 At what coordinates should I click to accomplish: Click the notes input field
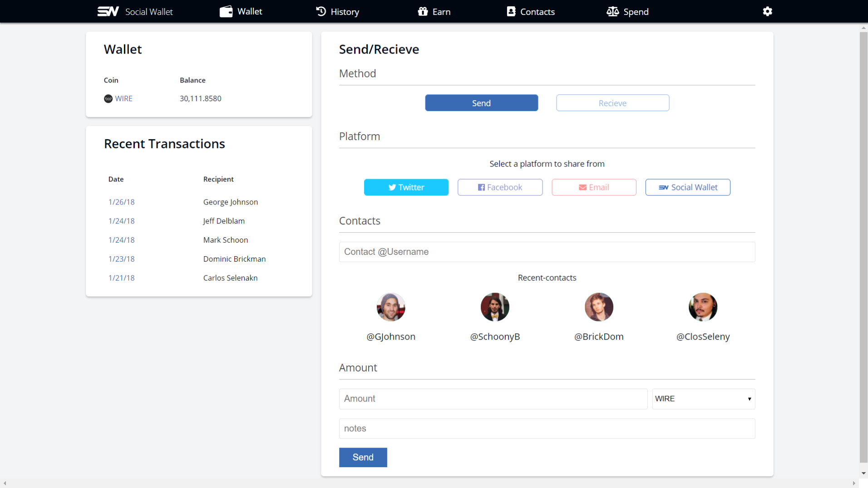(547, 429)
